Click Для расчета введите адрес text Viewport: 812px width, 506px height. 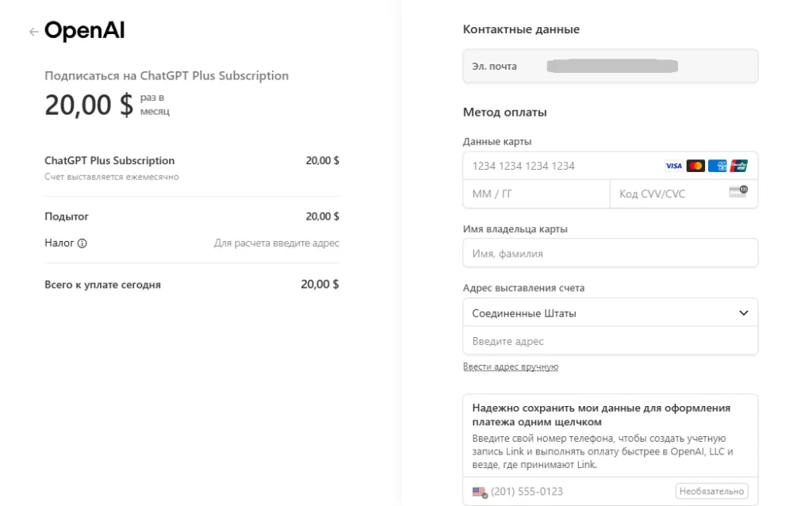tap(277, 243)
